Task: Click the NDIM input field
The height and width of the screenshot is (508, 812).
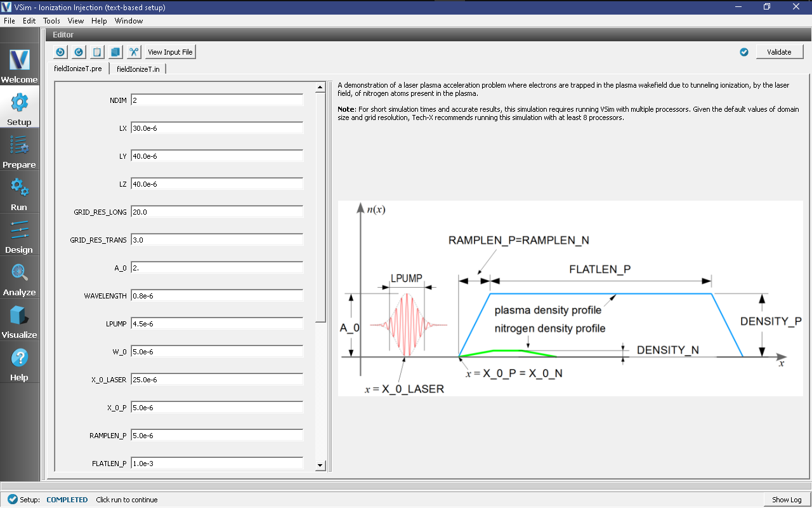Action: click(216, 100)
